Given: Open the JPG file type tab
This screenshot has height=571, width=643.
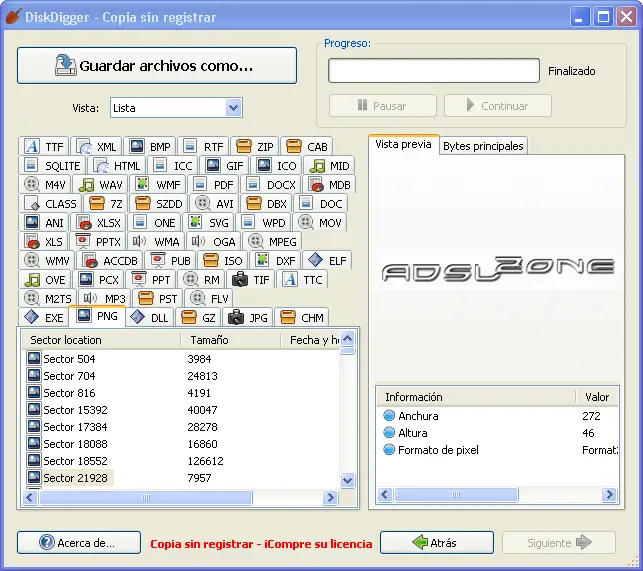Looking at the screenshot, I should tap(248, 317).
